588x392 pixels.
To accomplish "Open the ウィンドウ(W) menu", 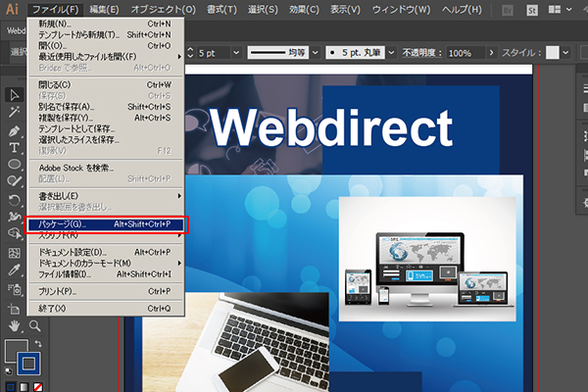I will pos(401,10).
